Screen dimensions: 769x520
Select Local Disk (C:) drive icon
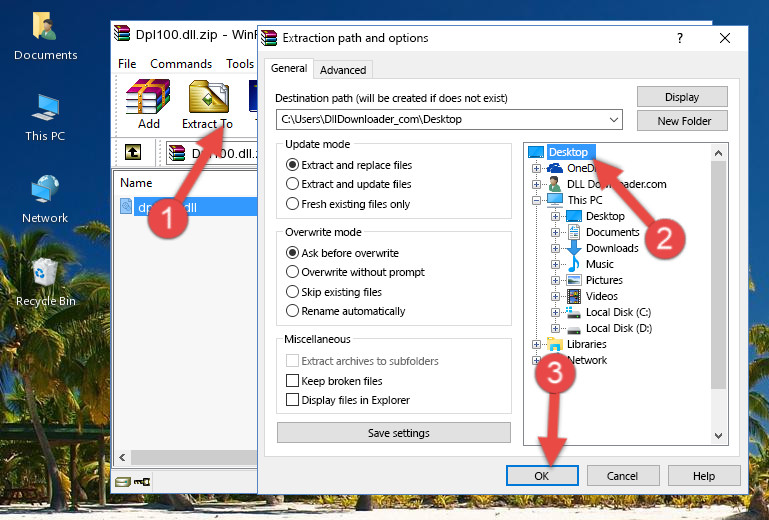pos(574,312)
